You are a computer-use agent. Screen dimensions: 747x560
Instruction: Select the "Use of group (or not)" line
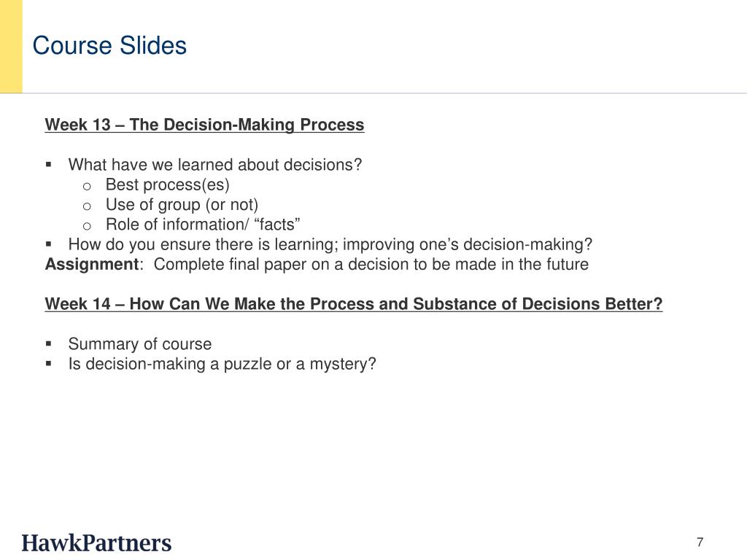(182, 204)
